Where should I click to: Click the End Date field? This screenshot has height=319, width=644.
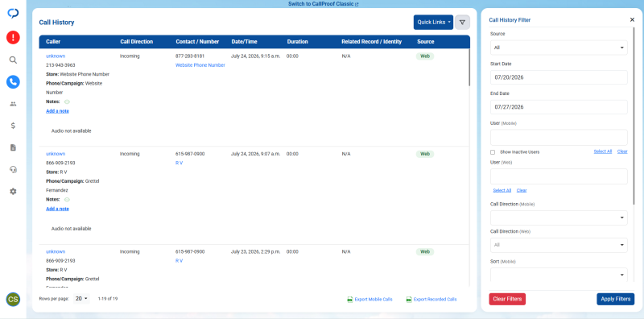point(559,107)
